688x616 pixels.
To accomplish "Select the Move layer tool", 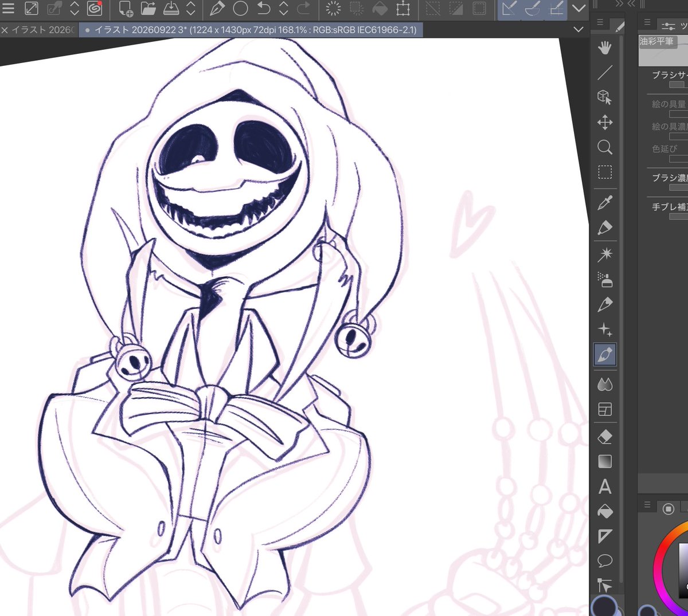I will click(605, 122).
